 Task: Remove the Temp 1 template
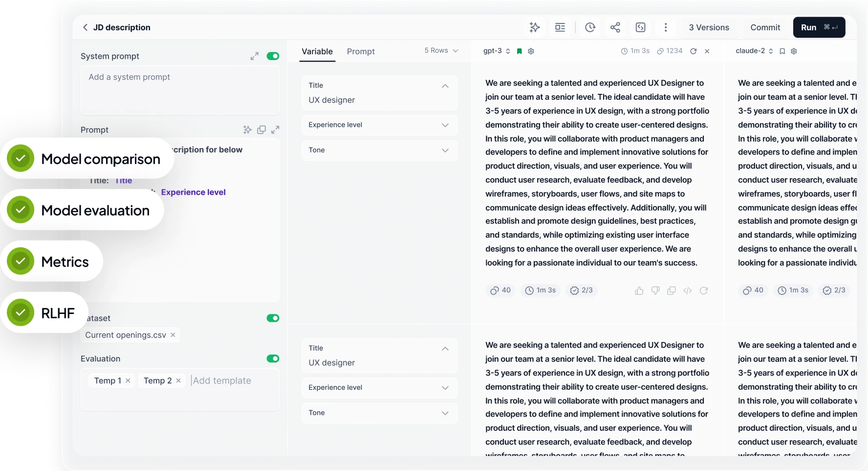point(128,381)
